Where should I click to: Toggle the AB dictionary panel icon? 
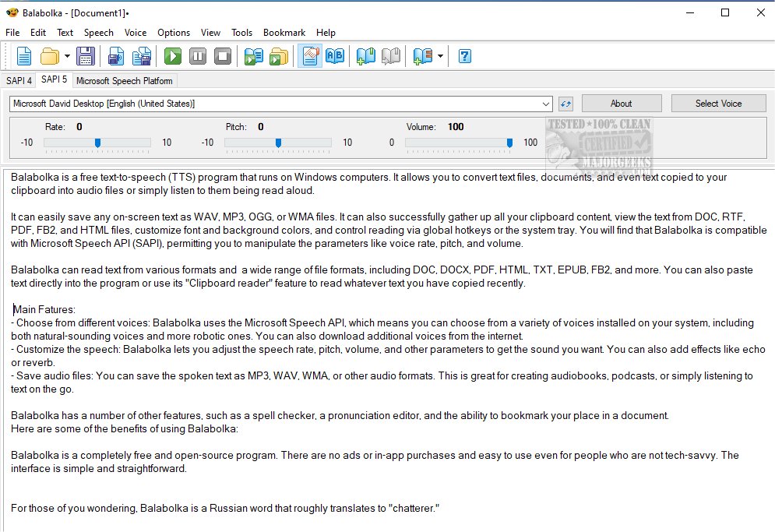click(x=335, y=56)
